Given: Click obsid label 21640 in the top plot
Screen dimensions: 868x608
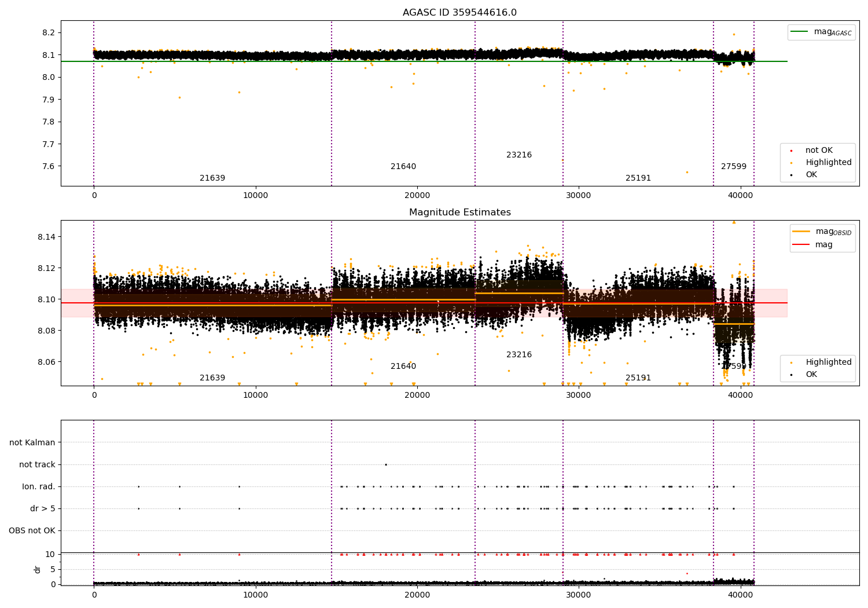Looking at the screenshot, I should tap(403, 167).
